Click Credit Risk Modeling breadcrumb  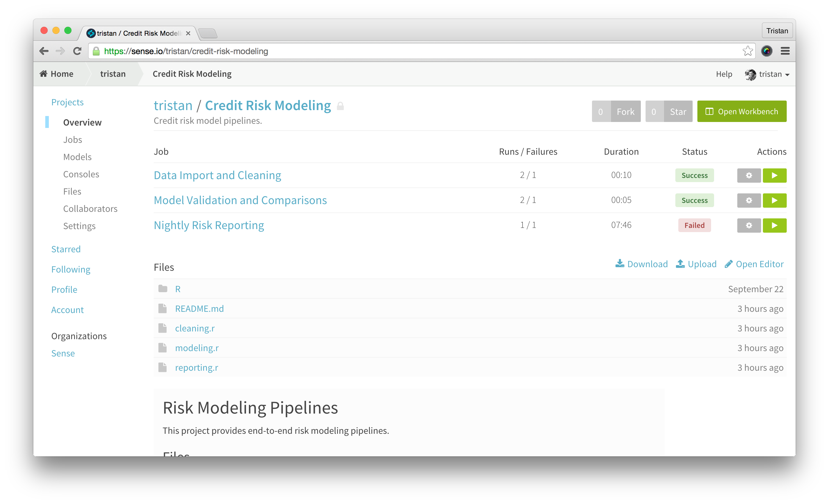point(192,73)
